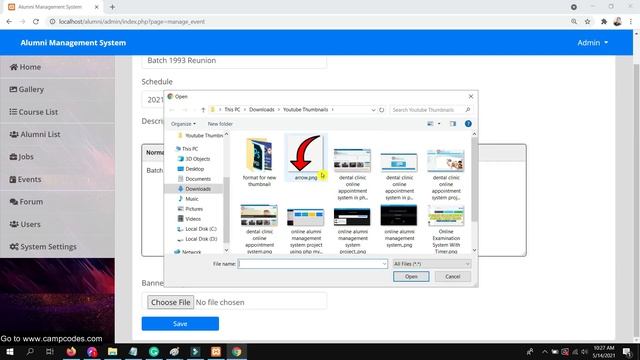
Task: Click Downloads in the address breadcrumb
Action: (x=262, y=110)
